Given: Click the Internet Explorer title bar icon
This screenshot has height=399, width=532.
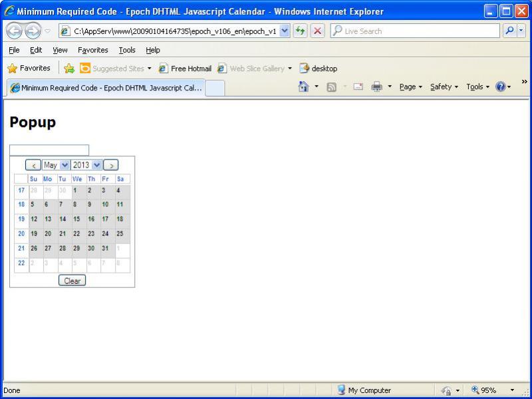Looking at the screenshot, I should tap(9, 11).
